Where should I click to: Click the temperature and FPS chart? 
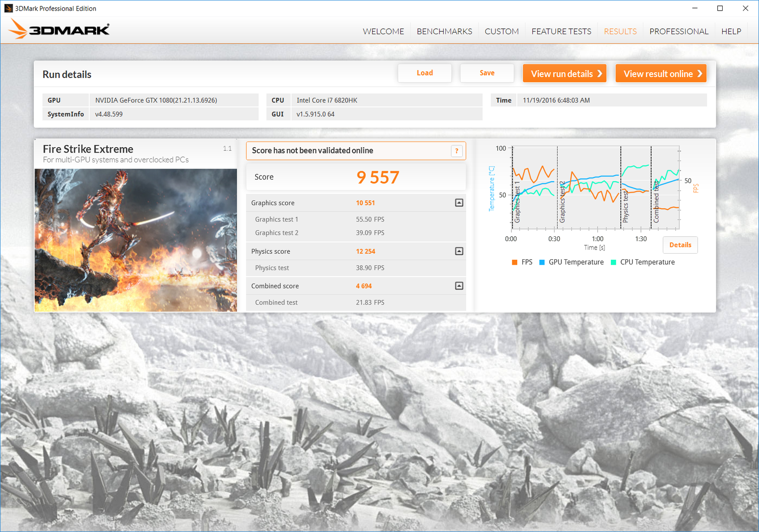595,188
